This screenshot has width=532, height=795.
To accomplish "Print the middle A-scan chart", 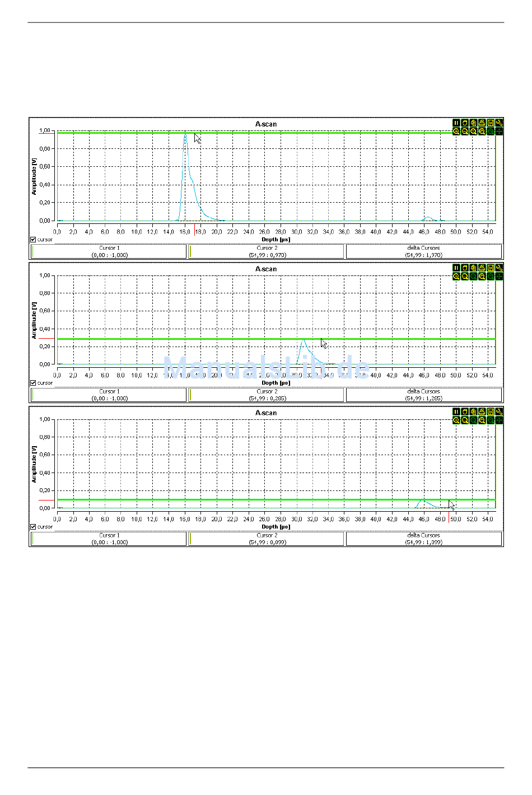I will 482,268.
